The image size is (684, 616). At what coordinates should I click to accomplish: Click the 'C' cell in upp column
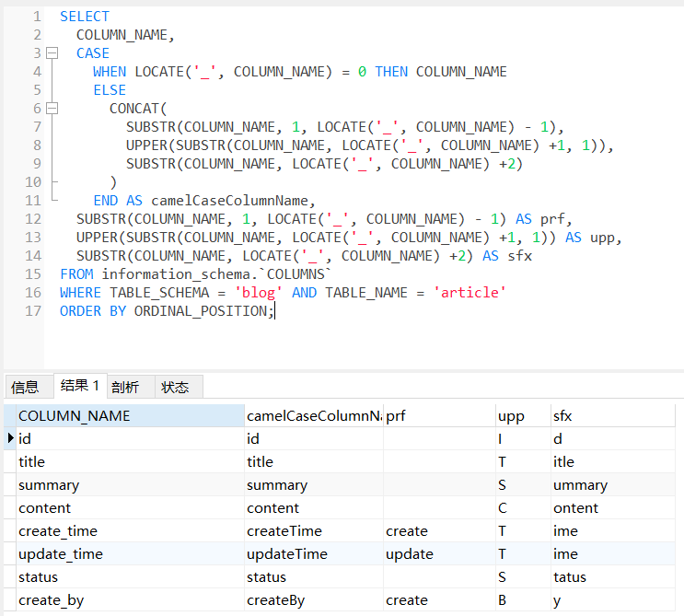[x=524, y=508]
